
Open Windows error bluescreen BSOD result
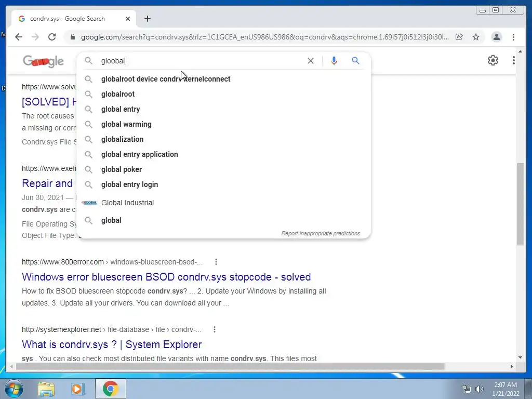click(166, 277)
